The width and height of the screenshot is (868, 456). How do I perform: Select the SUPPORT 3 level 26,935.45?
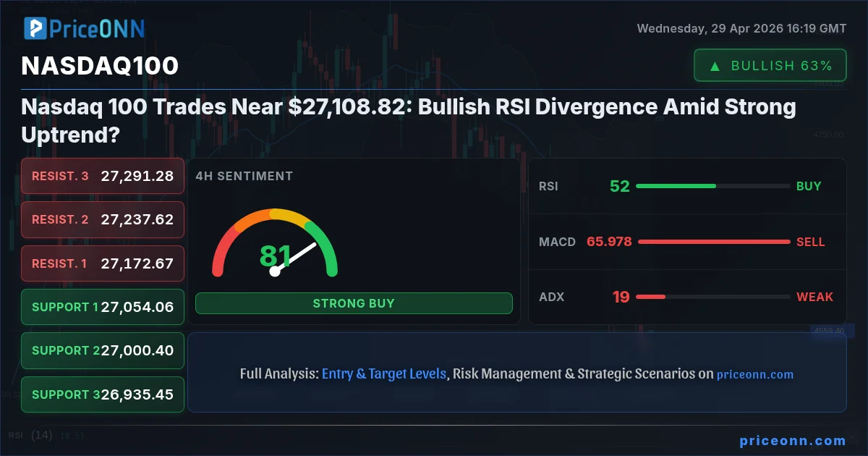pyautogui.click(x=103, y=394)
